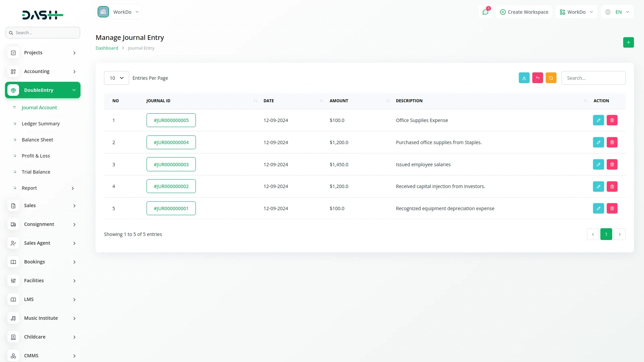Click the Dashboard breadcrumb link

(107, 48)
